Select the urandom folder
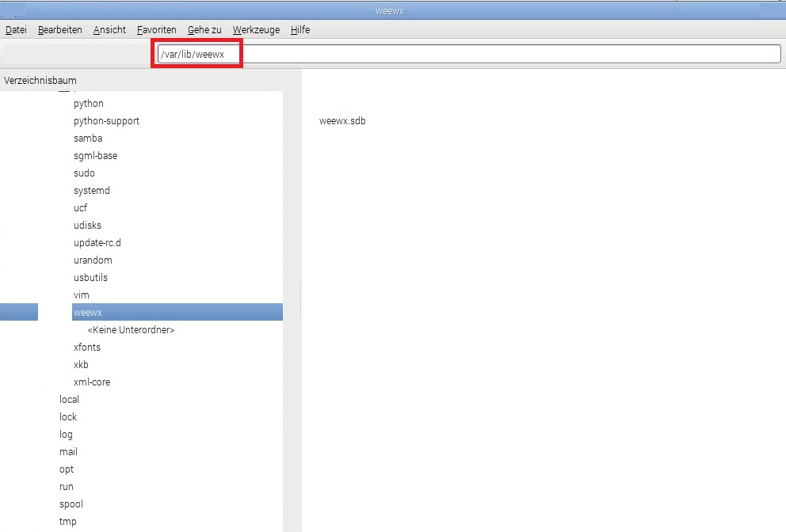786x532 pixels. [93, 260]
